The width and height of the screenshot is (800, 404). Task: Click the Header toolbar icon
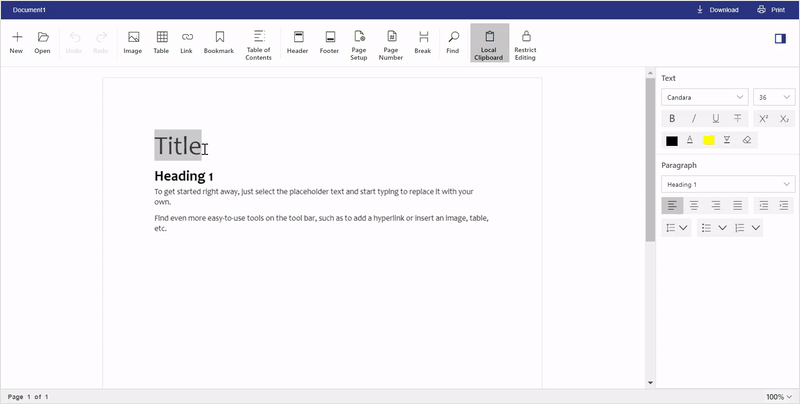(297, 42)
